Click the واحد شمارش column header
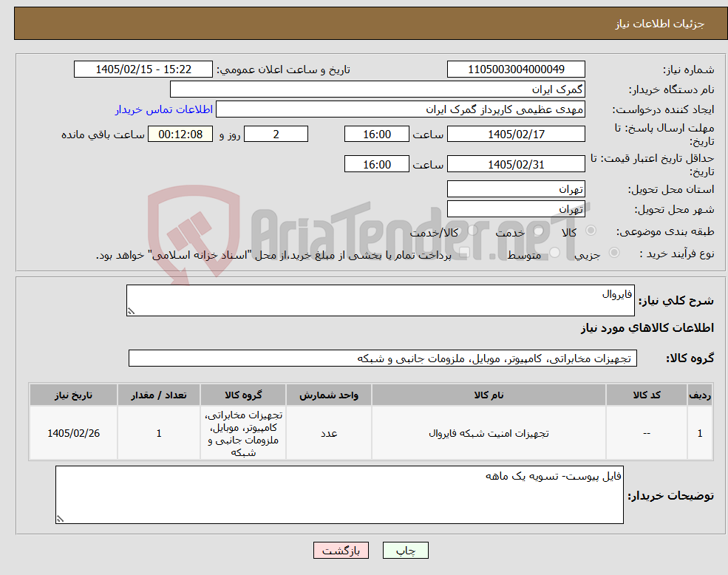The image size is (728, 575). 329,395
